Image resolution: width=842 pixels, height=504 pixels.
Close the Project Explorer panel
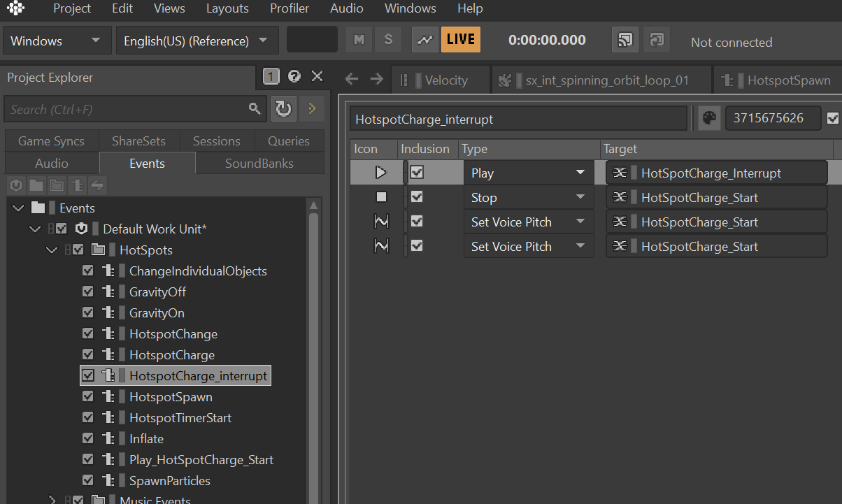pos(317,76)
